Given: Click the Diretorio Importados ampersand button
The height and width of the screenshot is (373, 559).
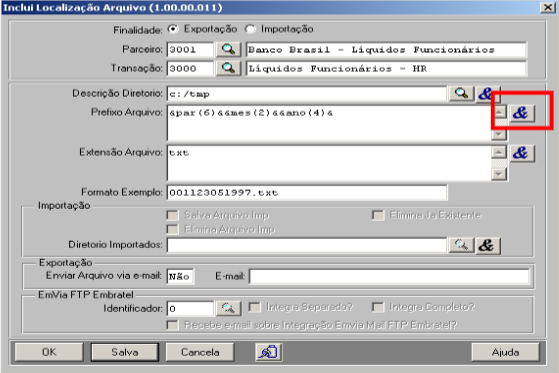Looking at the screenshot, I should (x=488, y=245).
